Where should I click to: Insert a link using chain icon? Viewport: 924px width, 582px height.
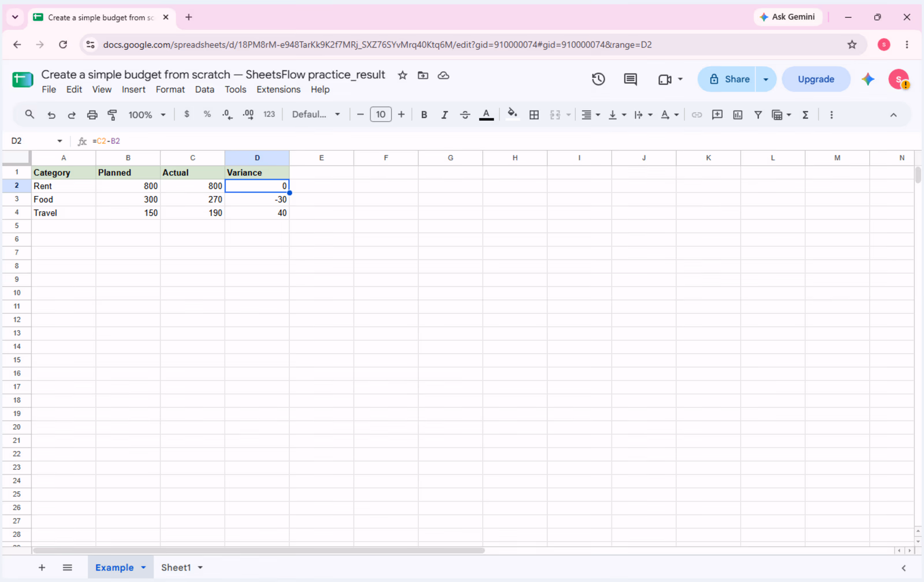click(x=697, y=115)
